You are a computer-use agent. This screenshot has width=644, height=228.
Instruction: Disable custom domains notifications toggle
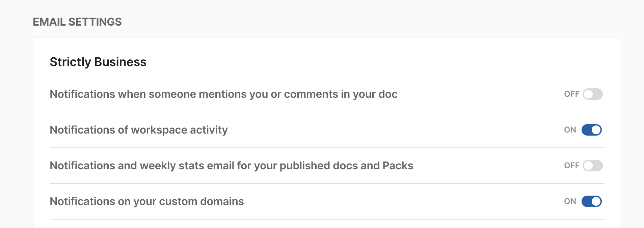click(591, 201)
